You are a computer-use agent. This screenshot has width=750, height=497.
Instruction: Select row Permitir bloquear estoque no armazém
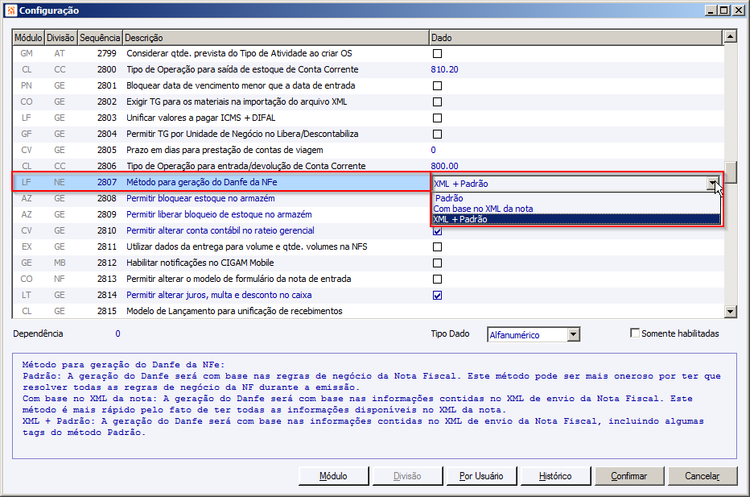(x=221, y=199)
